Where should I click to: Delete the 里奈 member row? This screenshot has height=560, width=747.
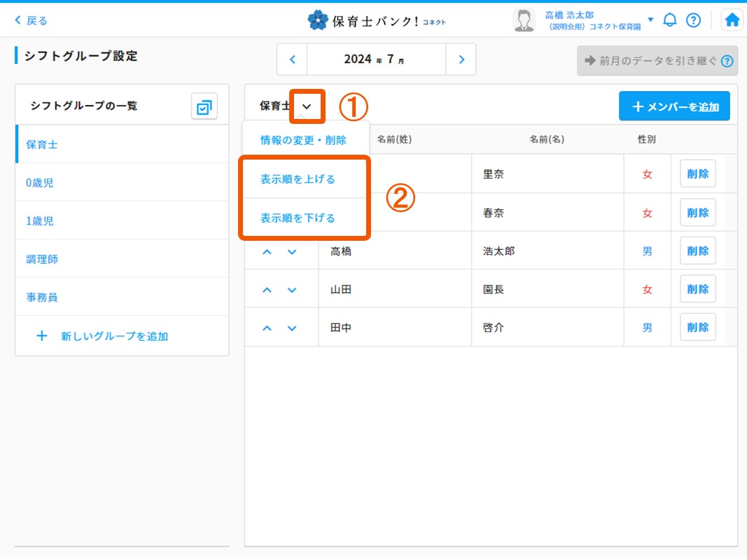point(697,174)
